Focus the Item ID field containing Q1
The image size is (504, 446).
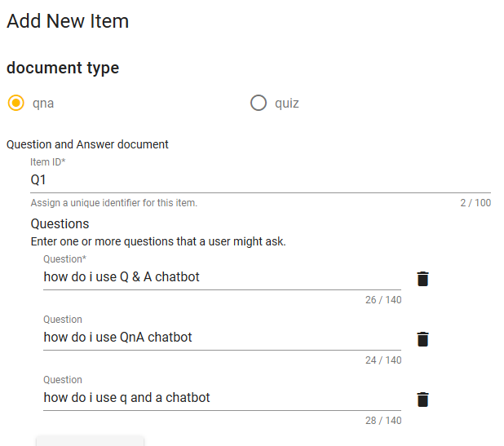[x=260, y=180]
